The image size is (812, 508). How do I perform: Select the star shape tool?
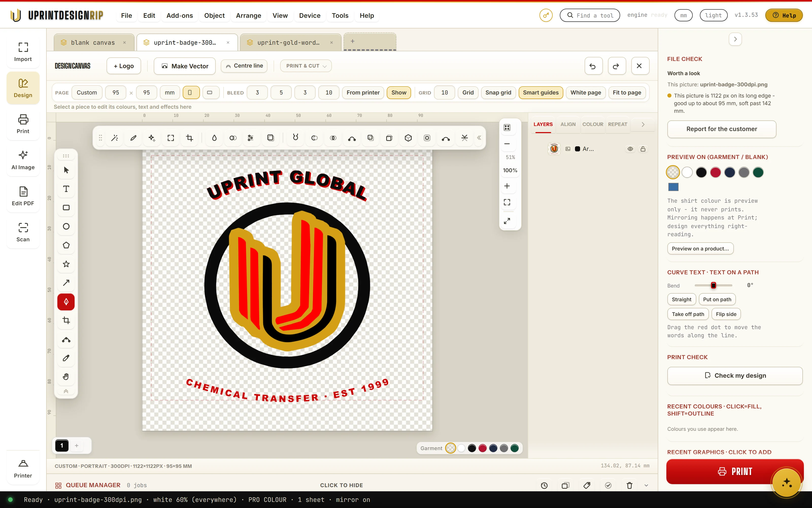tap(66, 264)
